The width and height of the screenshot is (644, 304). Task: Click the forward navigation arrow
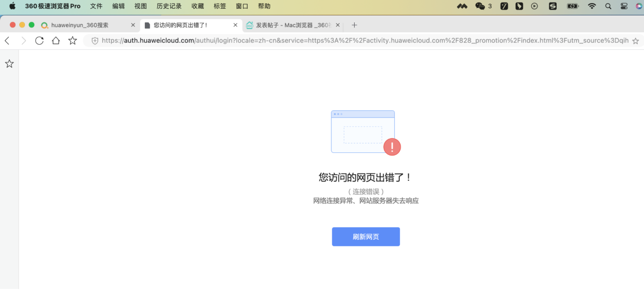[x=23, y=40]
